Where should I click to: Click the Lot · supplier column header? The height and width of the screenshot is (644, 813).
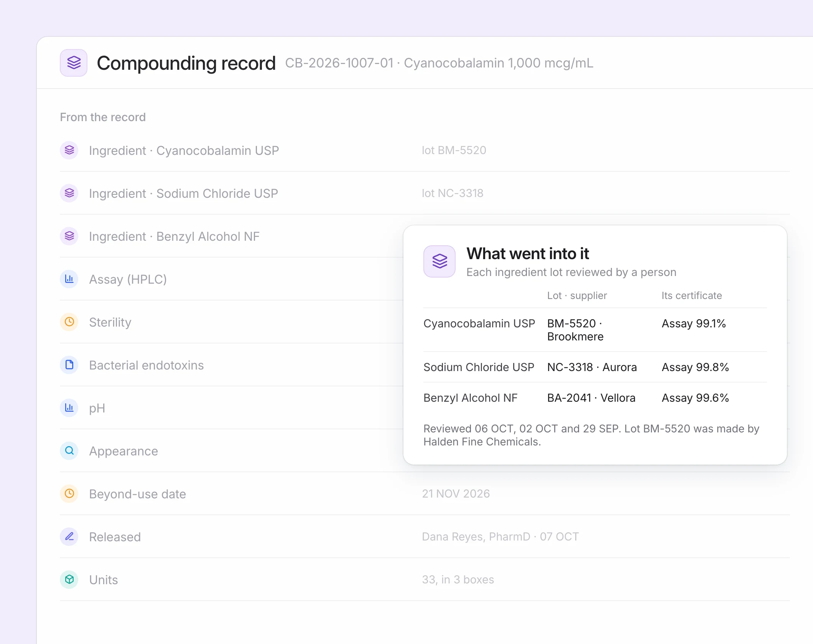[577, 296]
